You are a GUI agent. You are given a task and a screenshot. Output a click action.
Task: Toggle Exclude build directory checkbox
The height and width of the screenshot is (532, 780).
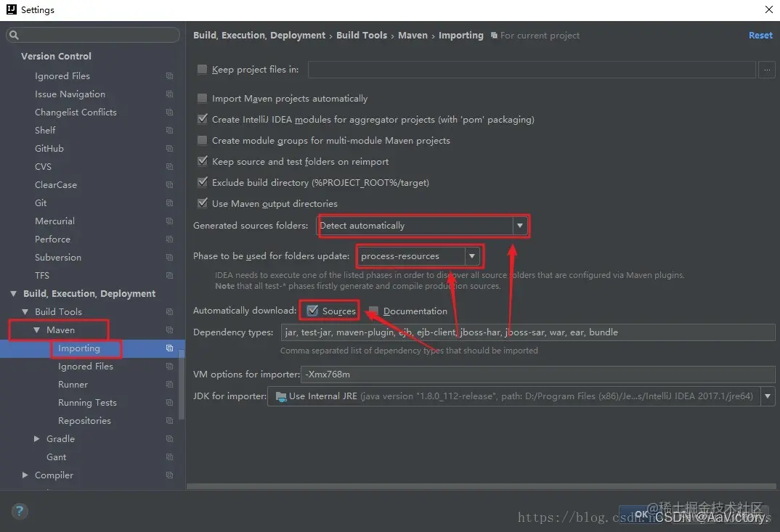click(202, 182)
